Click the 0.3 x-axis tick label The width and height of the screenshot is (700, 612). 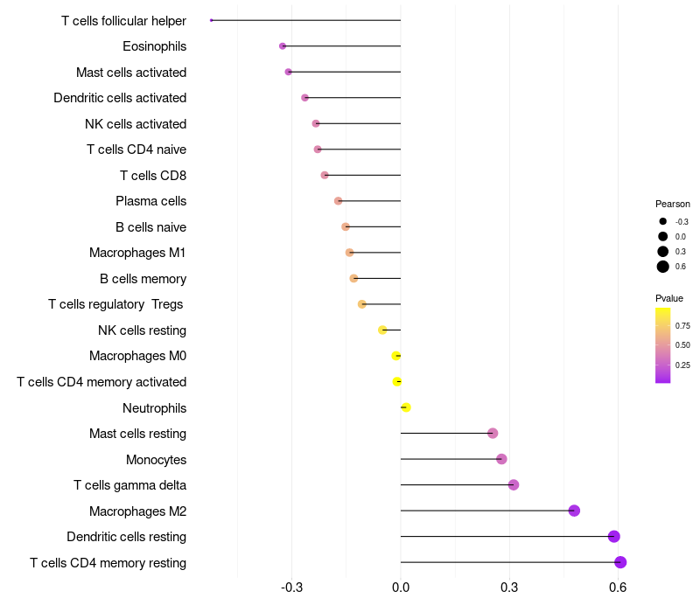click(509, 588)
